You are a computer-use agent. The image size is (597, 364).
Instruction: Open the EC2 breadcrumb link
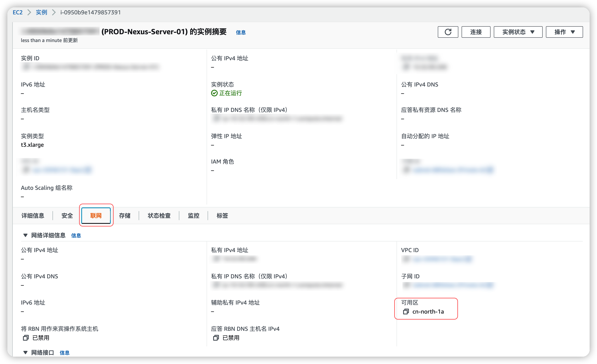point(17,12)
